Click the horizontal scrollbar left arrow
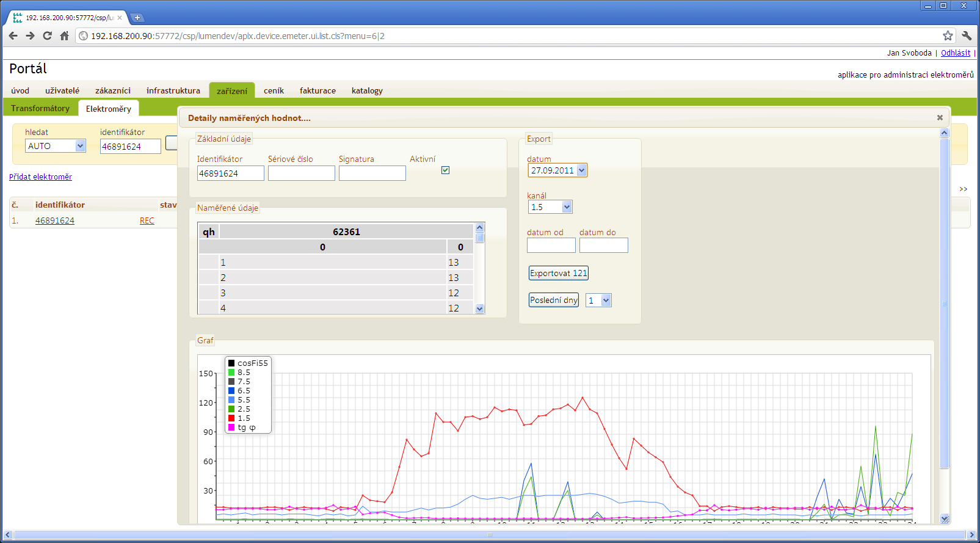Screen dimensions: 980x543 pos(8,534)
